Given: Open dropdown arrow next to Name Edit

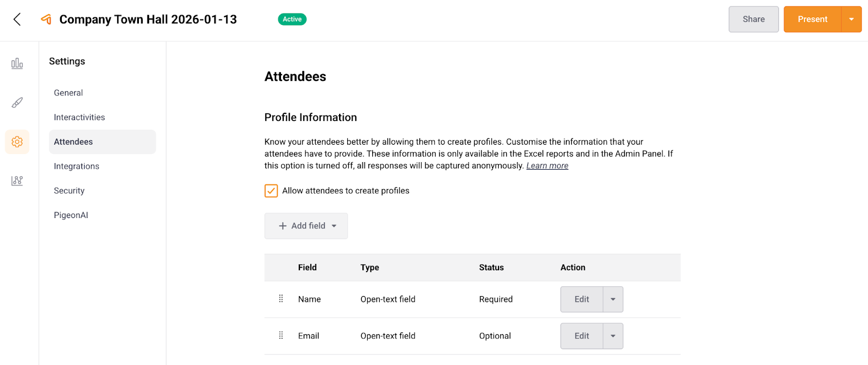Looking at the screenshot, I should click(613, 299).
